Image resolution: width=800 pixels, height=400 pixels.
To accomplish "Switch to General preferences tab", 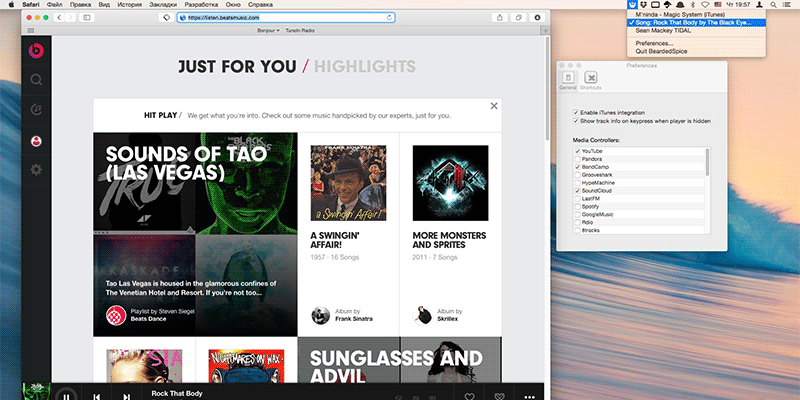I will tap(568, 81).
